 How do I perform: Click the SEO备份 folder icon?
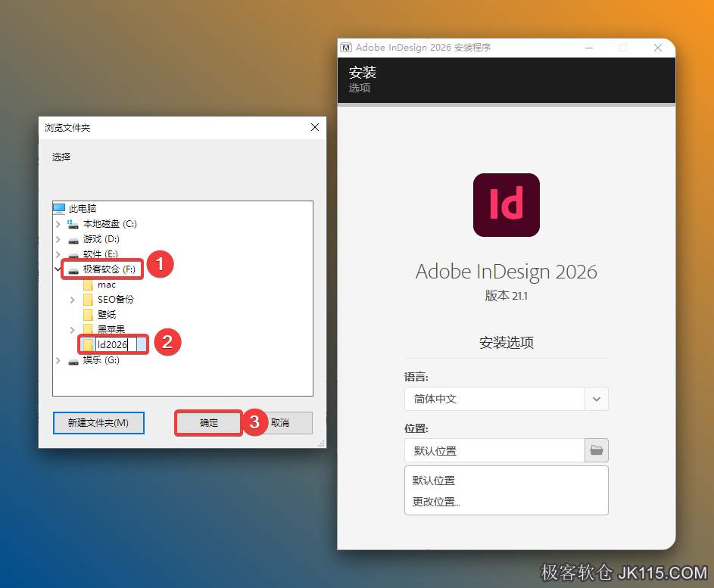[89, 300]
